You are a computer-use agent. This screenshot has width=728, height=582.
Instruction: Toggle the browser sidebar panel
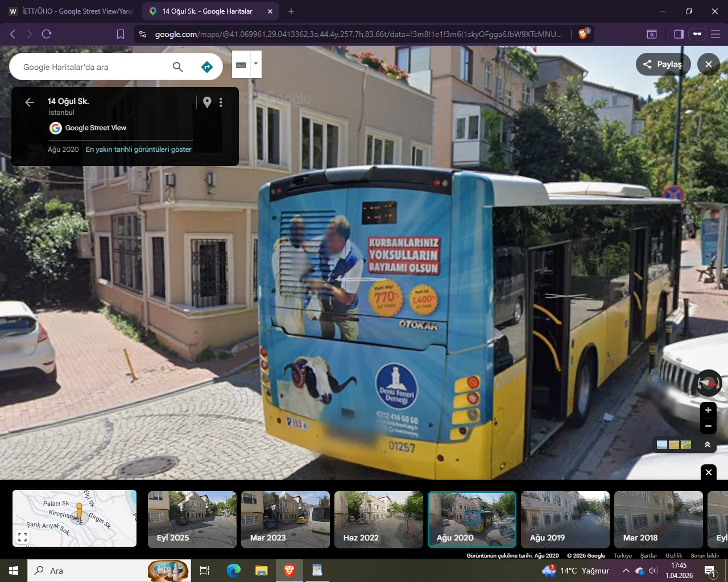[x=679, y=34]
